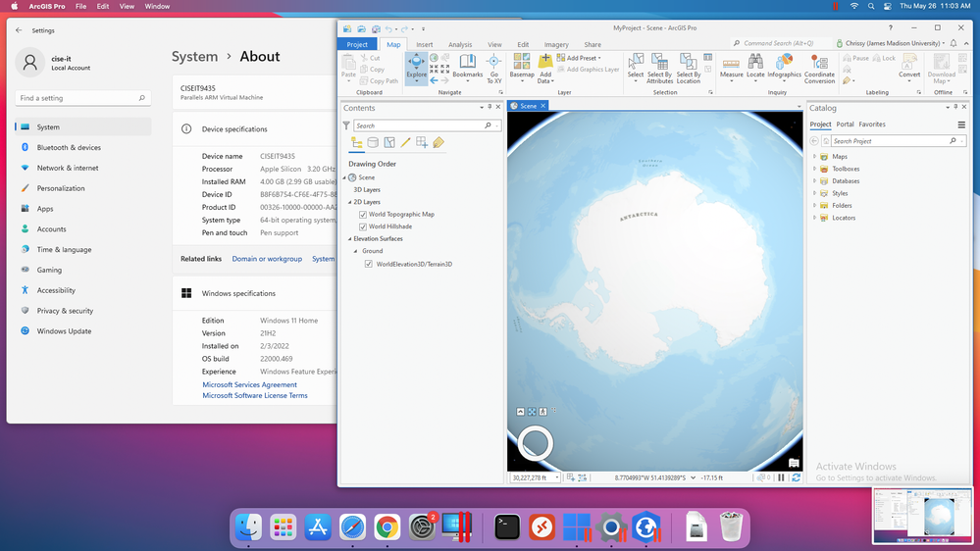Open Add Preset dropdown
The height and width of the screenshot is (551, 980).
click(579, 58)
